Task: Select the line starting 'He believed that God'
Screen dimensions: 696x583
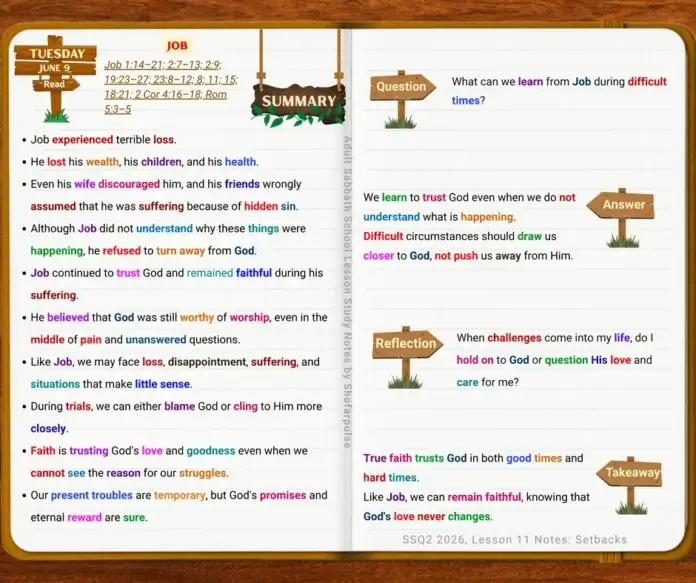Action: click(179, 317)
